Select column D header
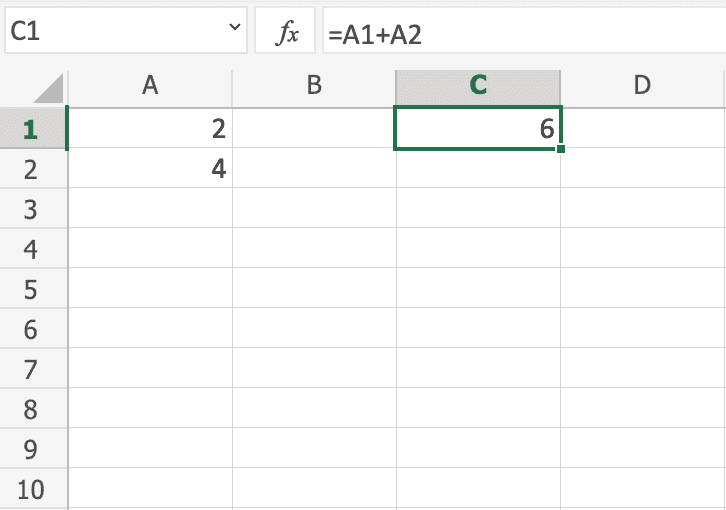Viewport: 726px width, 510px height. pyautogui.click(x=642, y=86)
